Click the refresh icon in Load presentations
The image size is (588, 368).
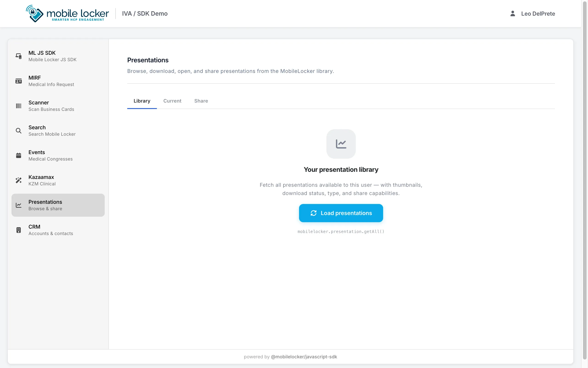click(314, 213)
